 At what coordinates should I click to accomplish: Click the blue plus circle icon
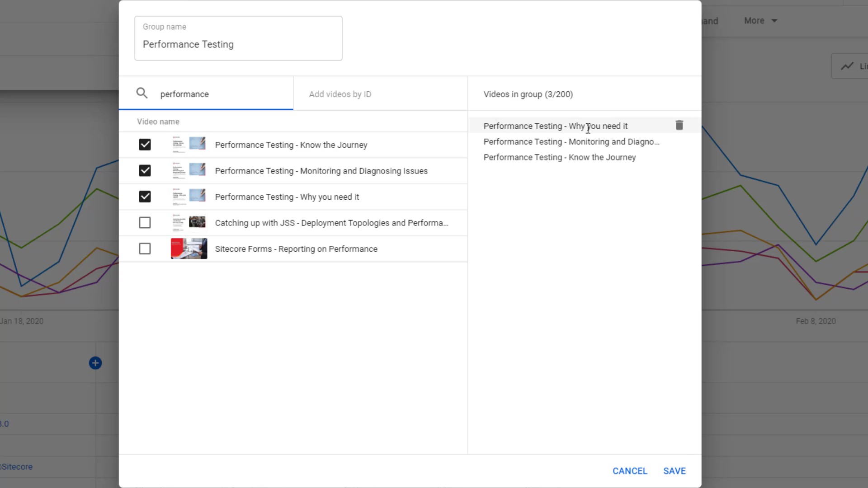[95, 363]
